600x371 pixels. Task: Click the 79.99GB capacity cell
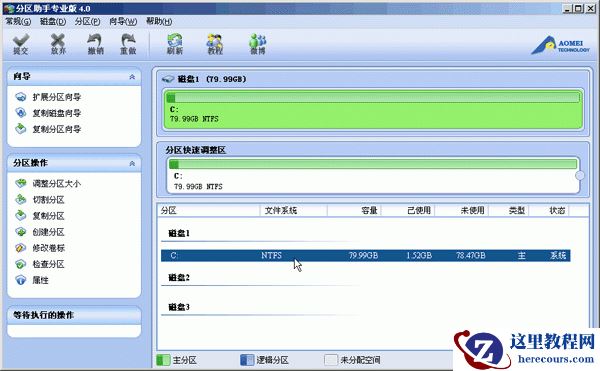[x=363, y=255]
